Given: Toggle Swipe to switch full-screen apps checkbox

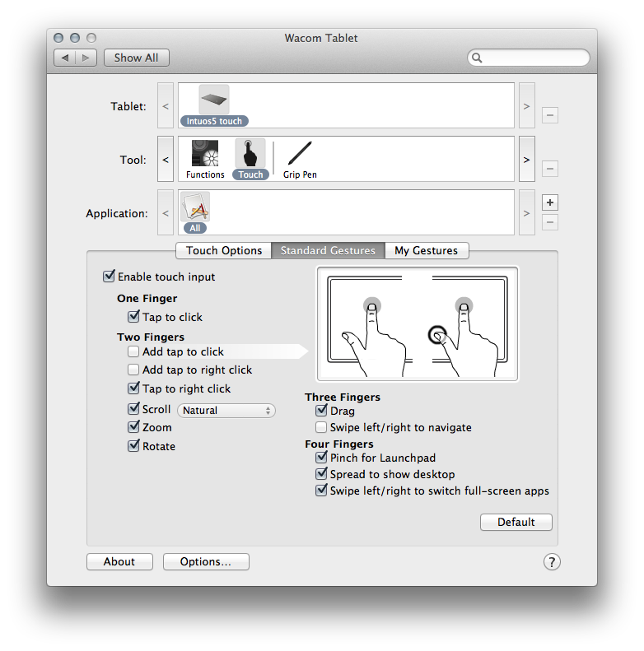Looking at the screenshot, I should pos(321,491).
